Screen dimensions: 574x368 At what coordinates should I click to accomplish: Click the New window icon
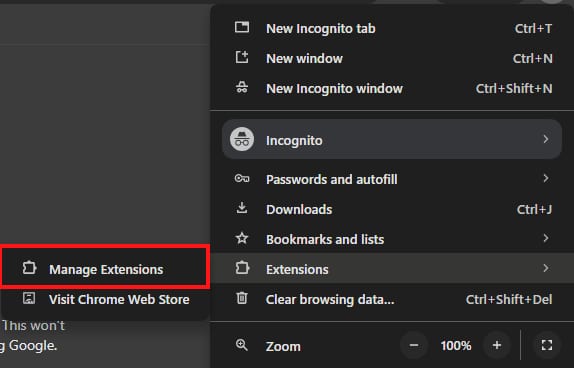coord(242,57)
